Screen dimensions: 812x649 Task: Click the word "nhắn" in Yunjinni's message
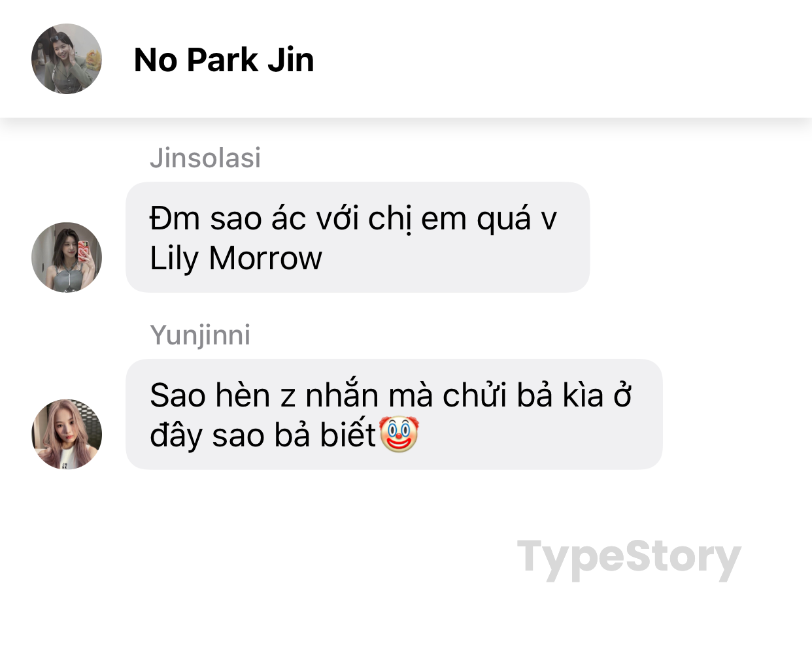tap(343, 395)
